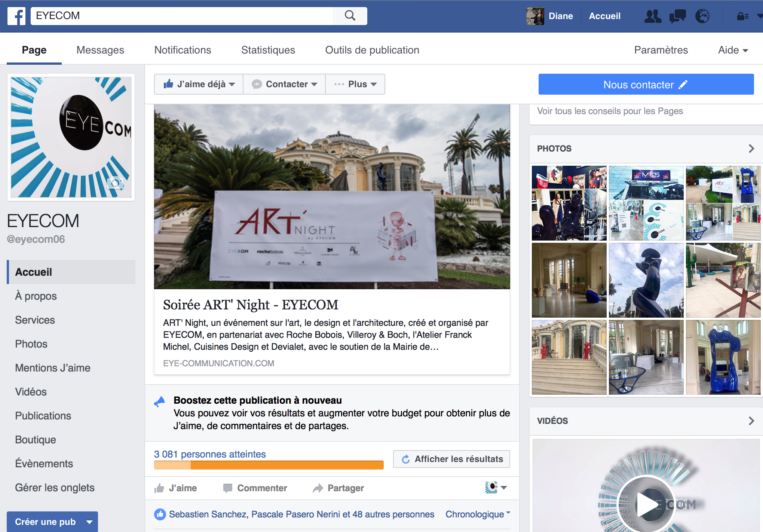Click the Soirée ART' Night - EYECOM title
This screenshot has width=763, height=532.
[x=251, y=305]
